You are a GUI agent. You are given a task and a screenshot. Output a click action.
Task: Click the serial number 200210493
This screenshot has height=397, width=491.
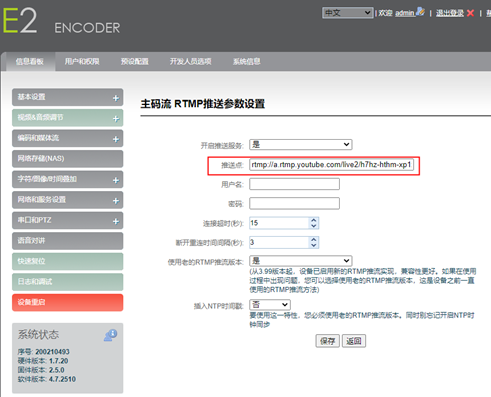[52, 352]
